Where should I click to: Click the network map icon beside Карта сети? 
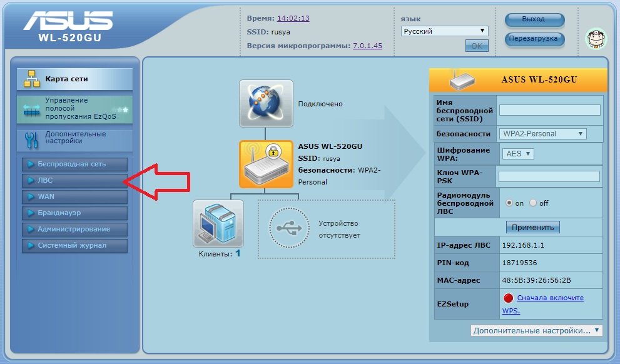coord(32,79)
